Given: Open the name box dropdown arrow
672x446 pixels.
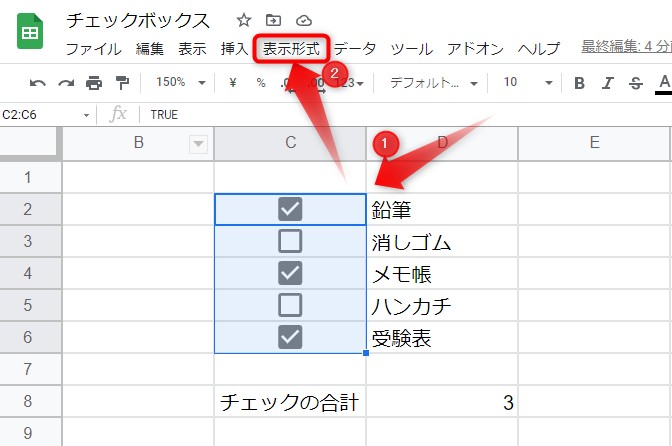Looking at the screenshot, I should coord(87,115).
